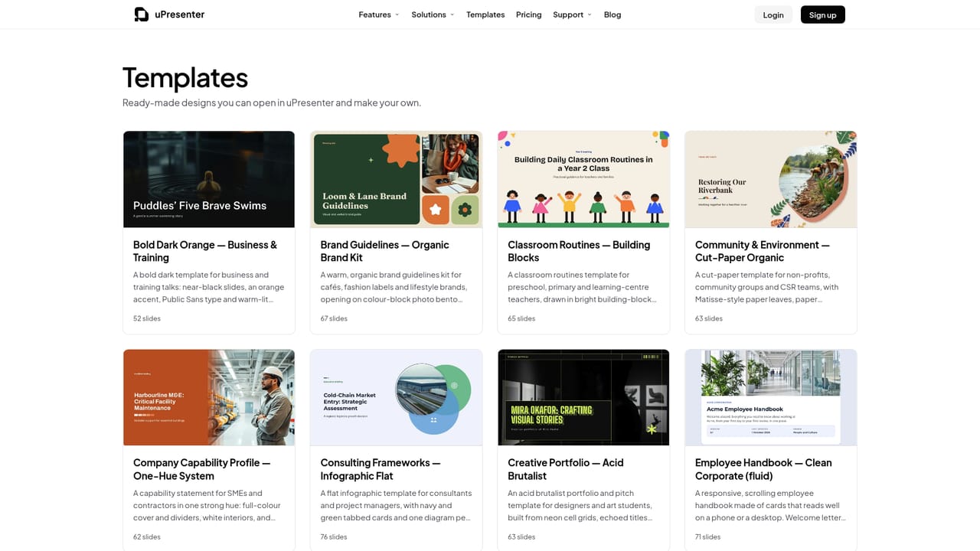Expand the Features dropdown menu
The width and height of the screenshot is (980, 551).
click(379, 15)
